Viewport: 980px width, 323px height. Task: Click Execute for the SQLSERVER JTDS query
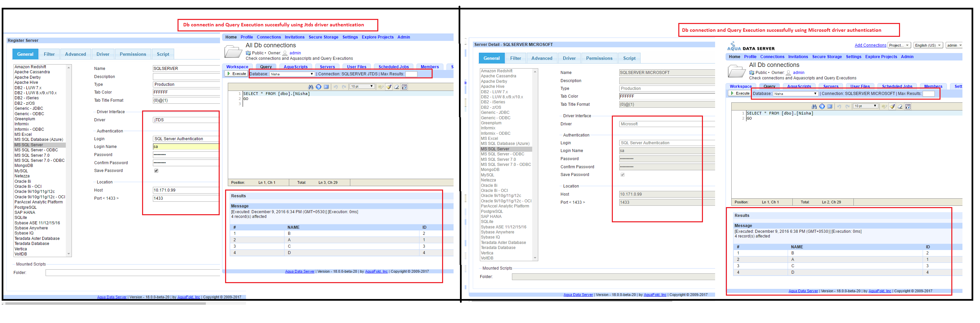pos(237,74)
